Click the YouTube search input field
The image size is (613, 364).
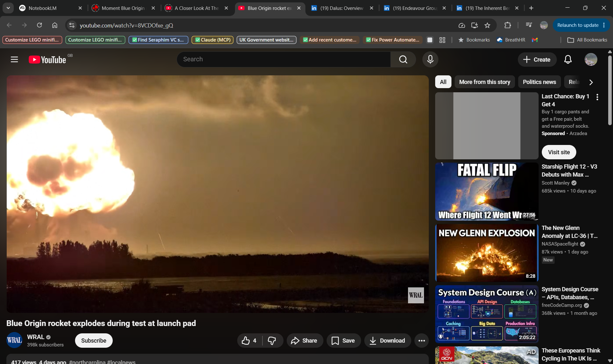click(x=284, y=59)
